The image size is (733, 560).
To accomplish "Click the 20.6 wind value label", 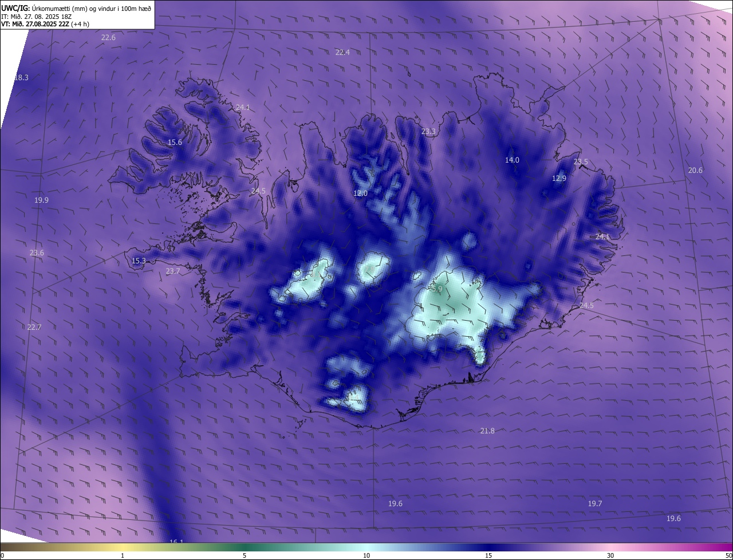I will [695, 170].
